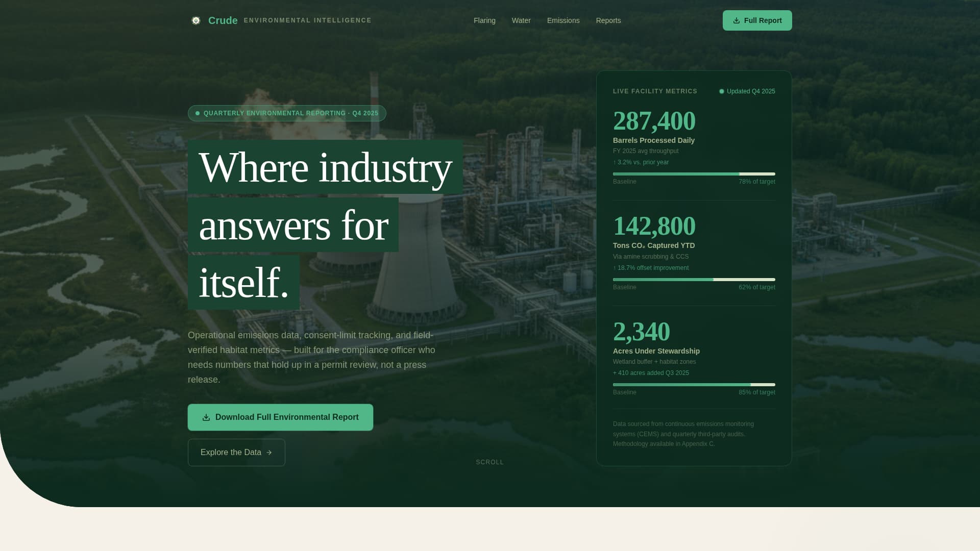This screenshot has height=551, width=980.
Task: Toggle the Updated Q4 2025 live indicator
Action: coord(746,91)
